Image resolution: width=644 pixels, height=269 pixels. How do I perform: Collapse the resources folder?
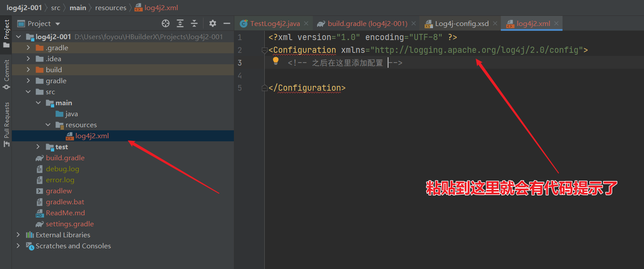pos(48,125)
